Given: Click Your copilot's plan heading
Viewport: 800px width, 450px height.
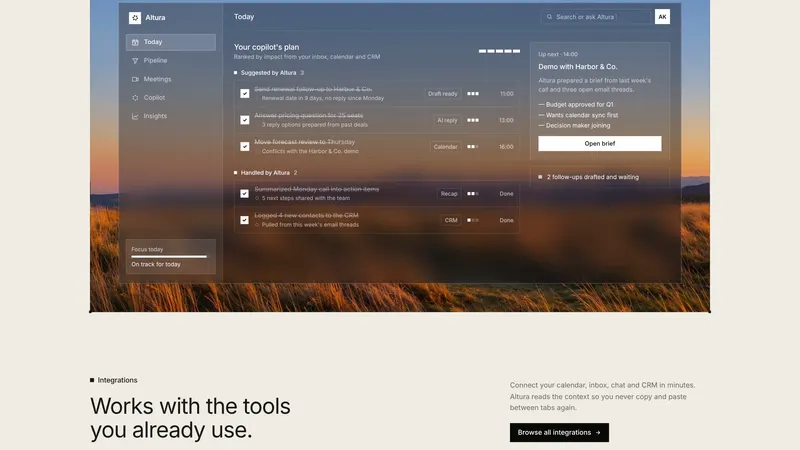Looking at the screenshot, I should [266, 47].
